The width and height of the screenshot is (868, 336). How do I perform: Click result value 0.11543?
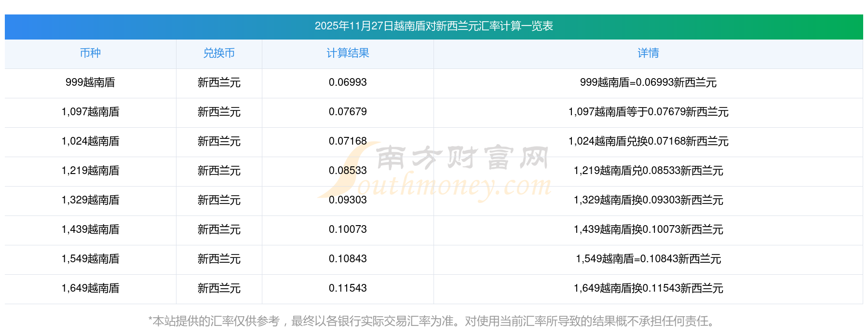point(348,288)
